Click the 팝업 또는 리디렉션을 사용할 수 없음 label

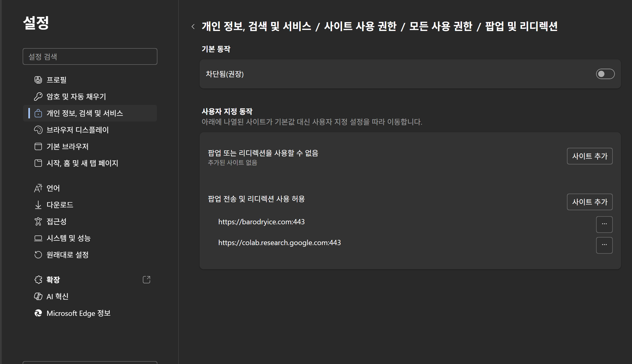[x=263, y=153]
